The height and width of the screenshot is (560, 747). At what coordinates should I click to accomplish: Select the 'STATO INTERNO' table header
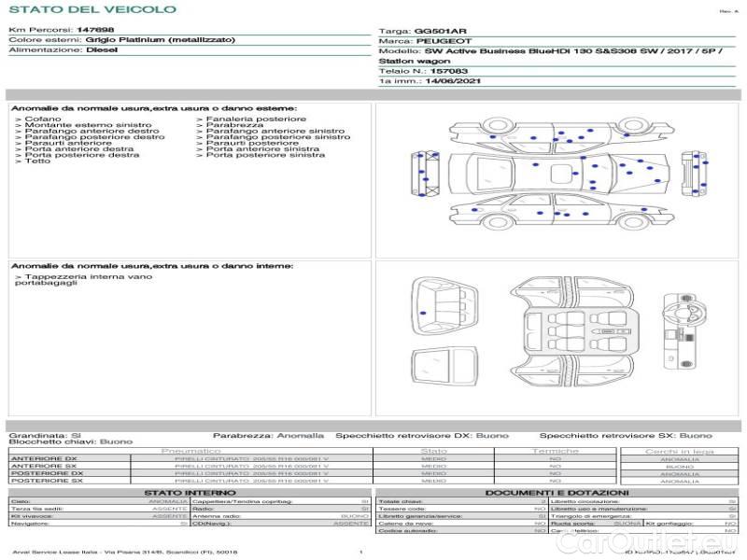[x=190, y=493]
